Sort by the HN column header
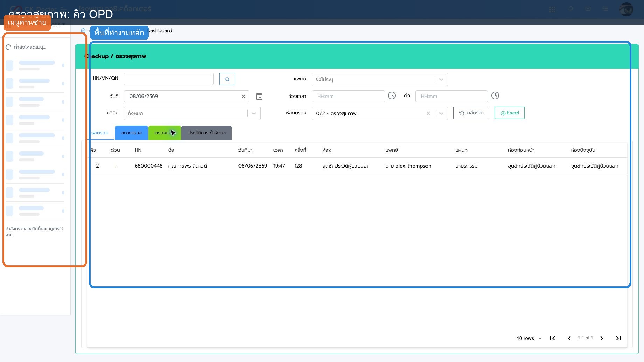644x362 pixels. [138, 150]
